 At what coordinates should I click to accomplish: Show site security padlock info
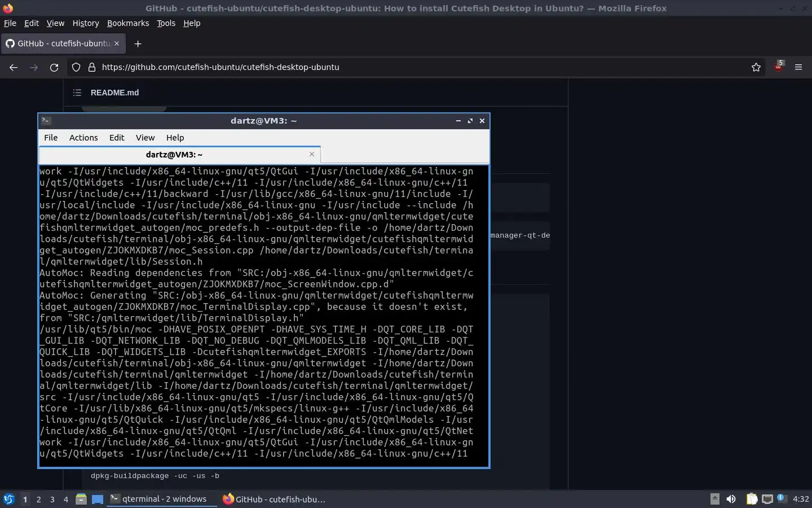92,67
